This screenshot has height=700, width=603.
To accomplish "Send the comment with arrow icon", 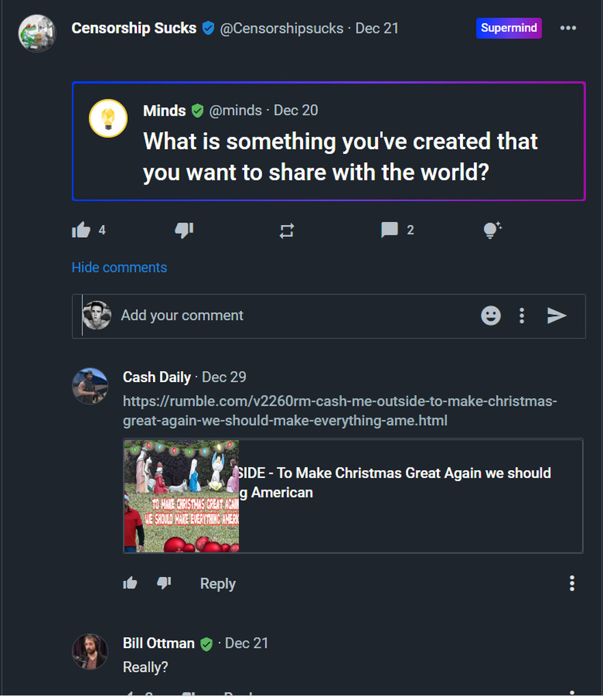I will tap(557, 315).
